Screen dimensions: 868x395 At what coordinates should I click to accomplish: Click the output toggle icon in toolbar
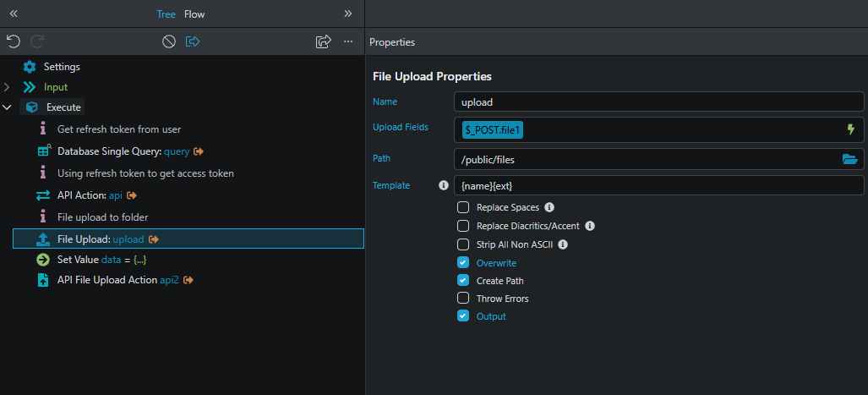(193, 41)
